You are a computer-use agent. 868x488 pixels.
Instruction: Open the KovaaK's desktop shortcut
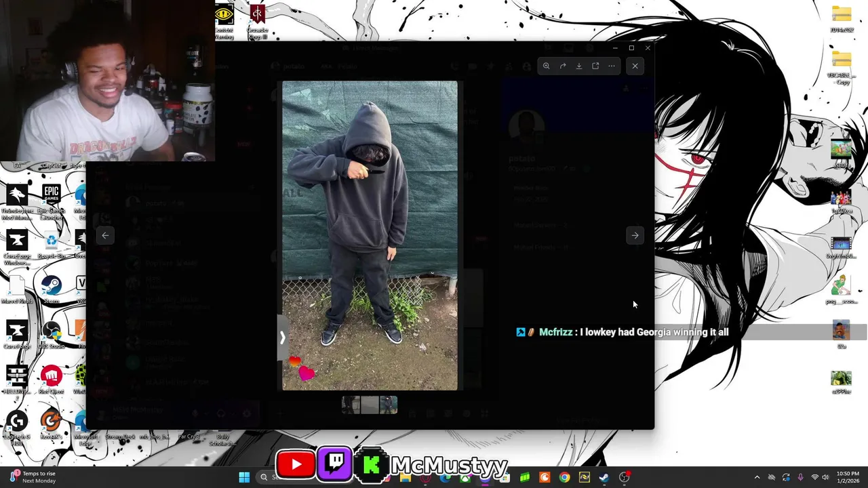(x=51, y=426)
